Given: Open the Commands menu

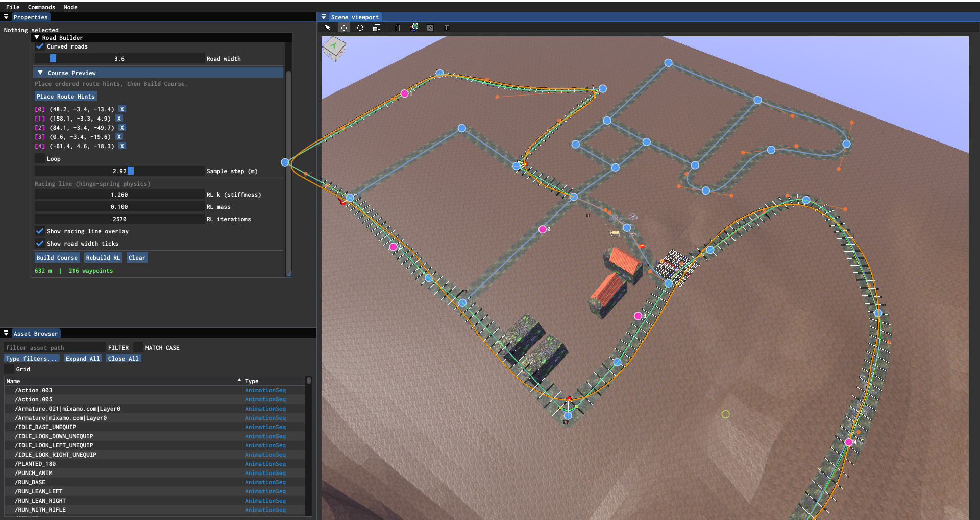Looking at the screenshot, I should (41, 7).
